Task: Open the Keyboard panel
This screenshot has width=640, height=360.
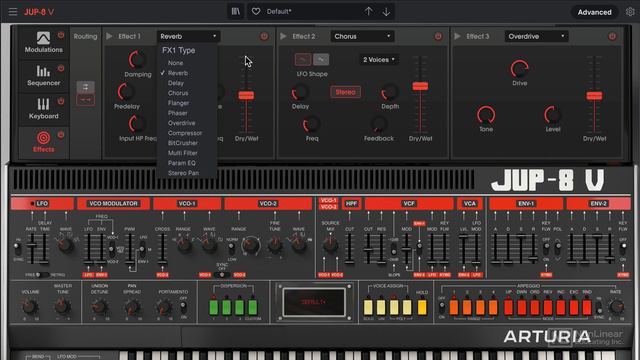Action: pyautogui.click(x=43, y=109)
